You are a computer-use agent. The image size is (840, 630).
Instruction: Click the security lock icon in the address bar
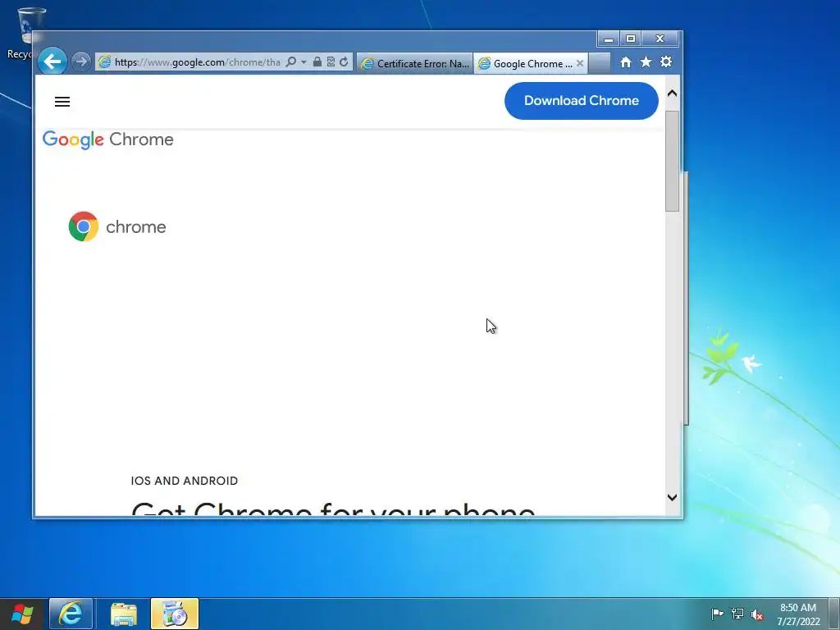(317, 62)
